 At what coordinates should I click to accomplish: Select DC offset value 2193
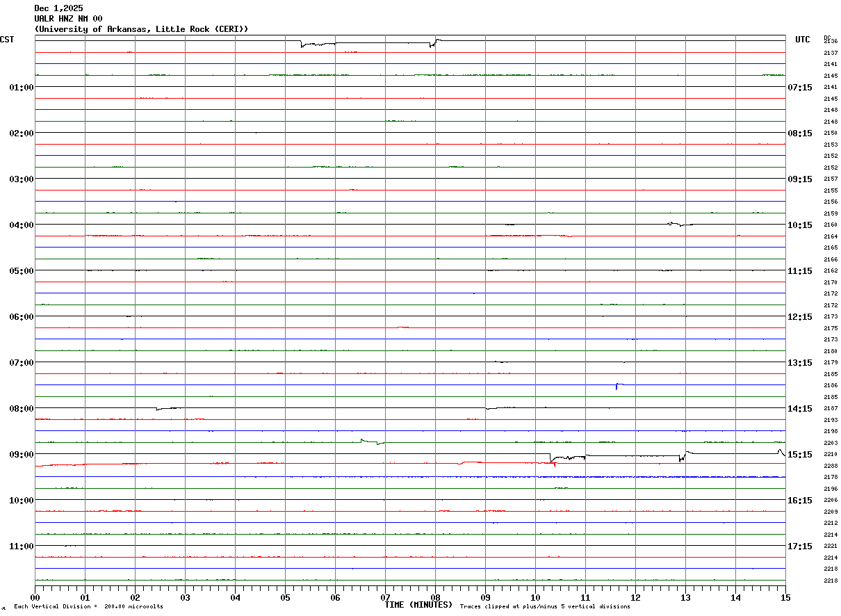coord(831,420)
